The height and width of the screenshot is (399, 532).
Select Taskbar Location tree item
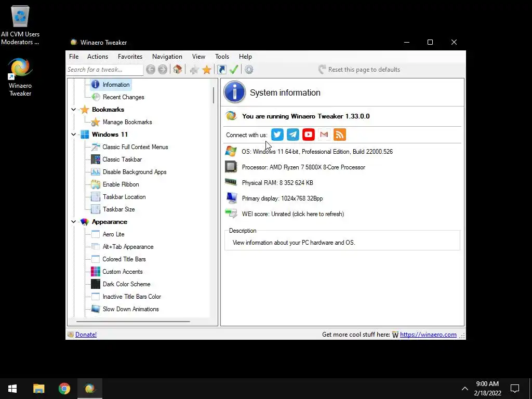pos(124,197)
